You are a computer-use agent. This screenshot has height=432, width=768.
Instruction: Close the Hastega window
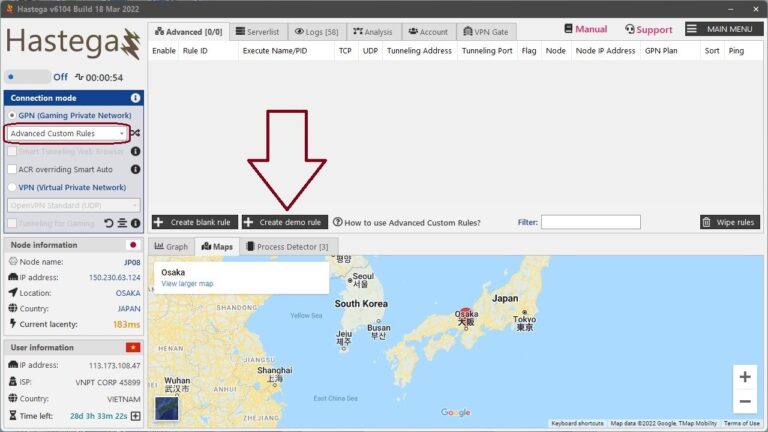pyautogui.click(x=756, y=9)
